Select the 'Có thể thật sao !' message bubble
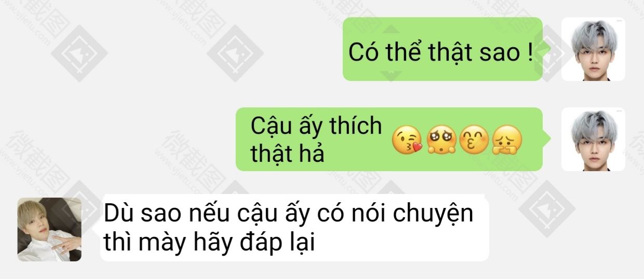Viewport: 644px width, 279px height. (442, 49)
